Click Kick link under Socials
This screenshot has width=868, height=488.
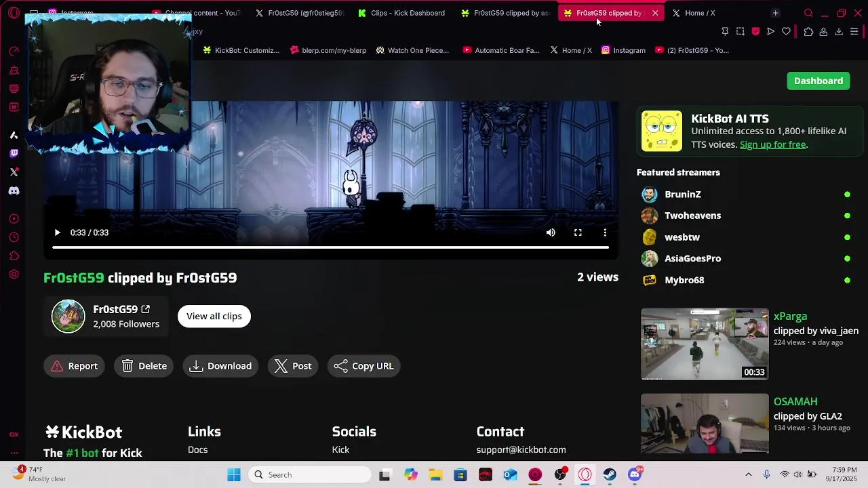coord(340,449)
